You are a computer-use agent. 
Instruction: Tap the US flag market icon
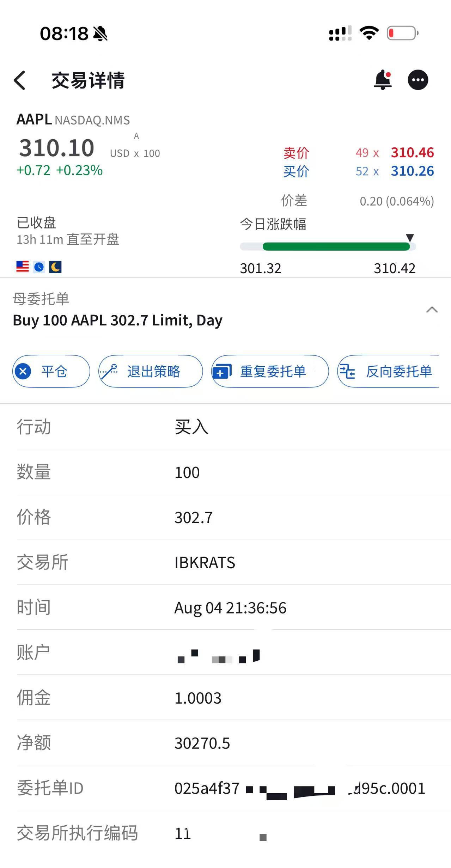[x=23, y=267]
